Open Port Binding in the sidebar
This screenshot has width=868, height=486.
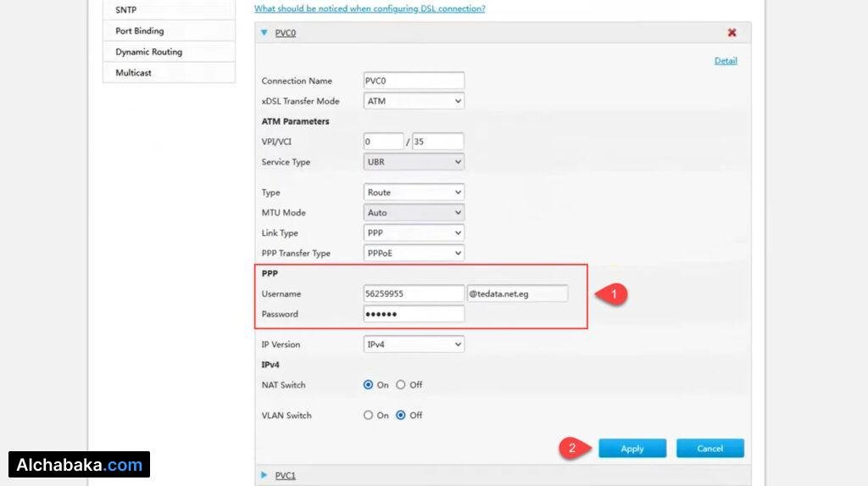(x=140, y=31)
